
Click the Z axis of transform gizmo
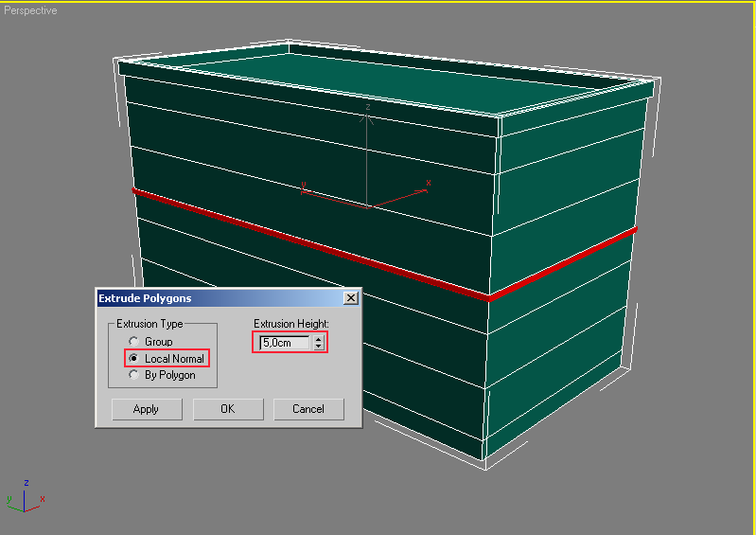[367, 154]
